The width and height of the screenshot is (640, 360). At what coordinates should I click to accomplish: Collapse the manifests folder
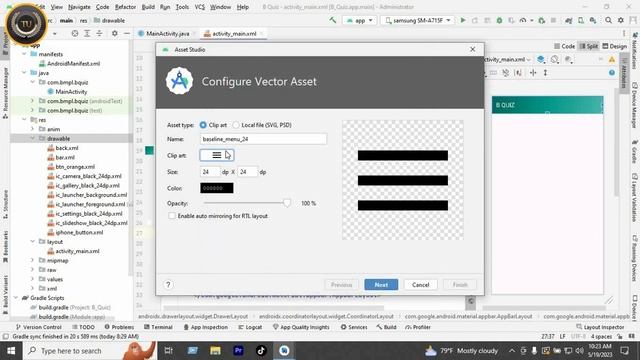click(24, 54)
